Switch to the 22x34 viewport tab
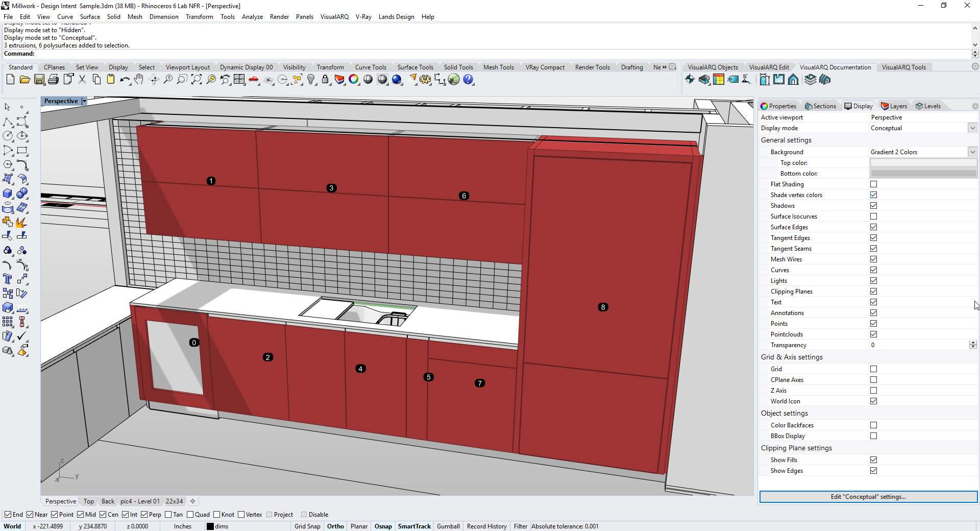 tap(174, 501)
